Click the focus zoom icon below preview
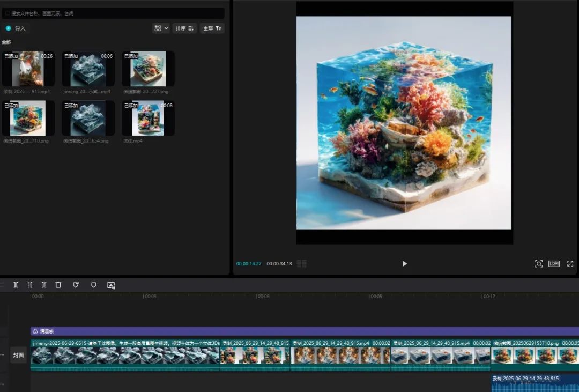Screen dimensions: 579x392 click(538, 264)
